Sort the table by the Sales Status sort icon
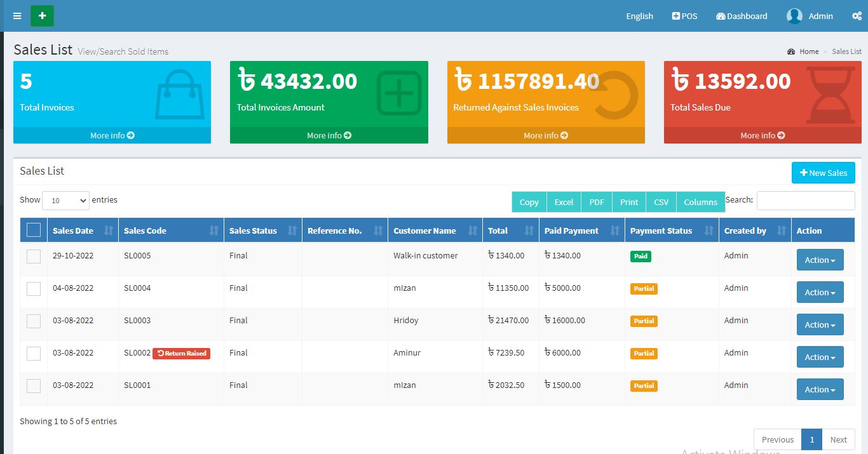The image size is (868, 454). tap(292, 230)
